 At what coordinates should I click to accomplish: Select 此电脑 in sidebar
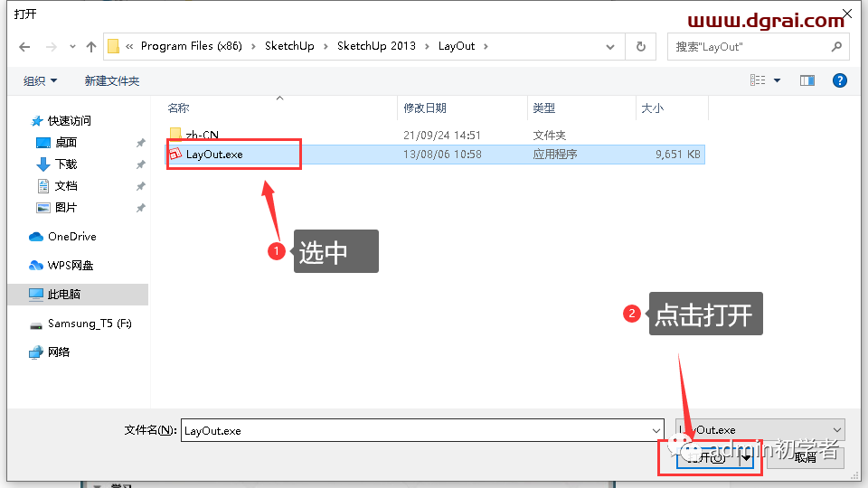point(78,295)
